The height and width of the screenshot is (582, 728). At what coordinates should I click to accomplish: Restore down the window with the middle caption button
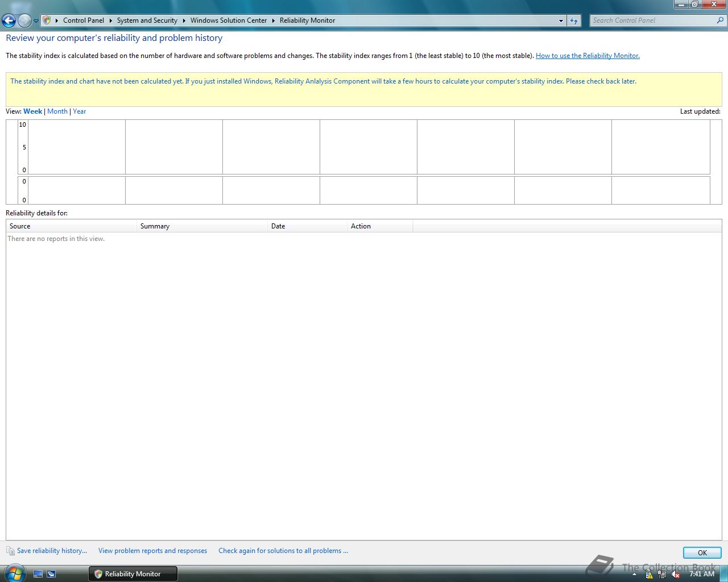click(x=695, y=4)
